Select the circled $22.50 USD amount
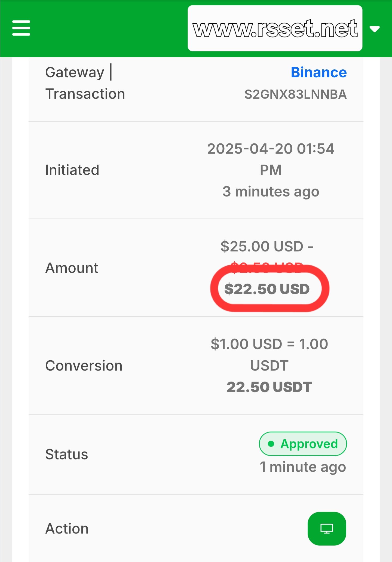Viewport: 392px width, 562px height. 267,289
